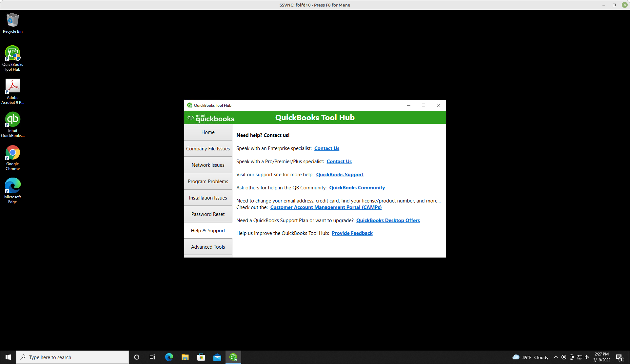This screenshot has height=364, width=630.
Task: Go to Password Reset tab
Action: coord(208,214)
